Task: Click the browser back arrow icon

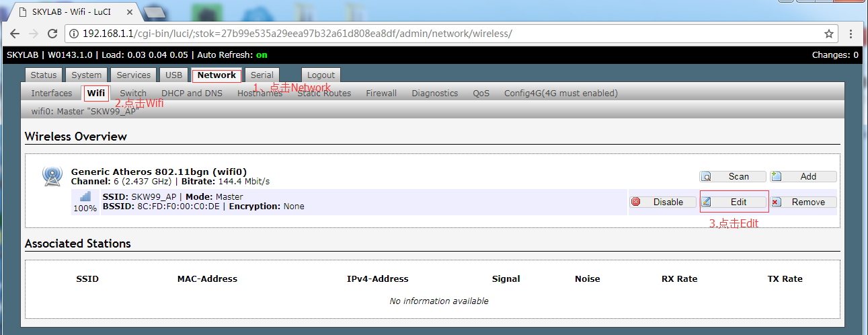Action: coord(14,34)
